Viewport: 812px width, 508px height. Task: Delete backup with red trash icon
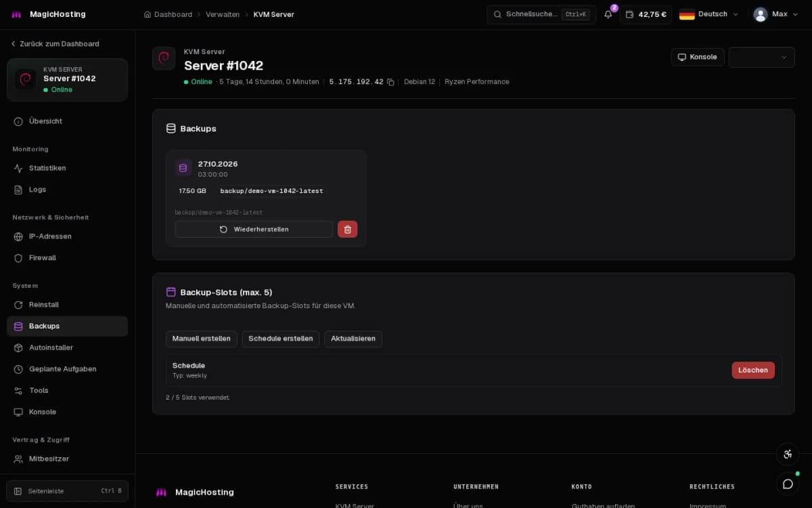[x=347, y=229]
